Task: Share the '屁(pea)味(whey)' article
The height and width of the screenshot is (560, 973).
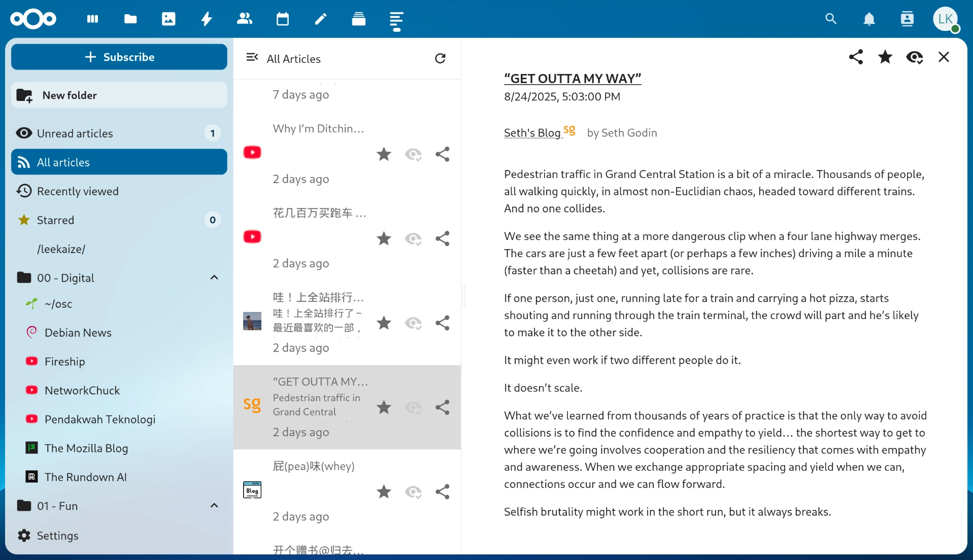Action: point(443,492)
